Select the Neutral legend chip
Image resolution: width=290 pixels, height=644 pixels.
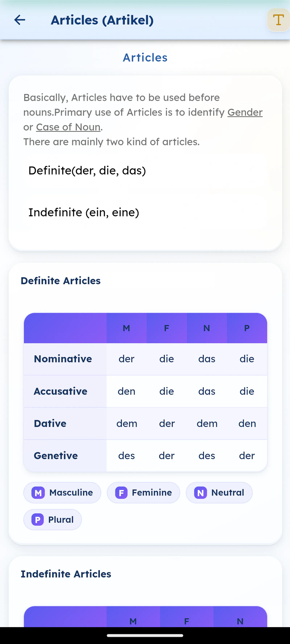[219, 493]
